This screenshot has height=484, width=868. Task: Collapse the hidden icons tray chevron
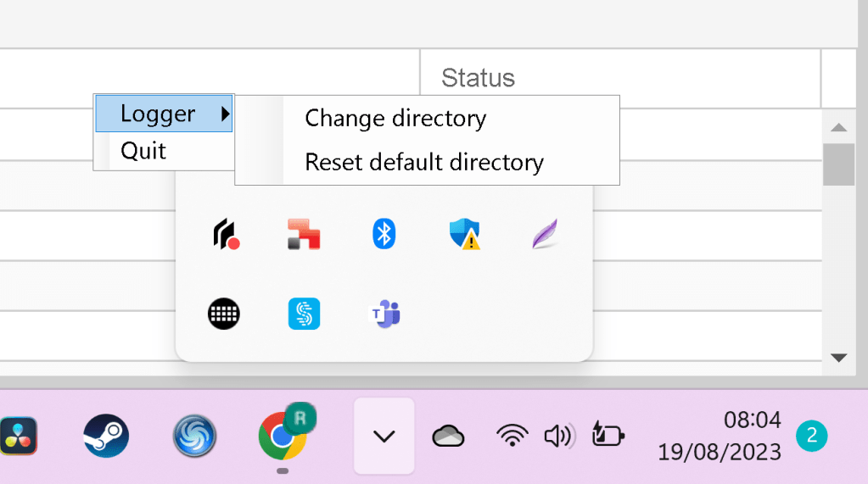(384, 436)
